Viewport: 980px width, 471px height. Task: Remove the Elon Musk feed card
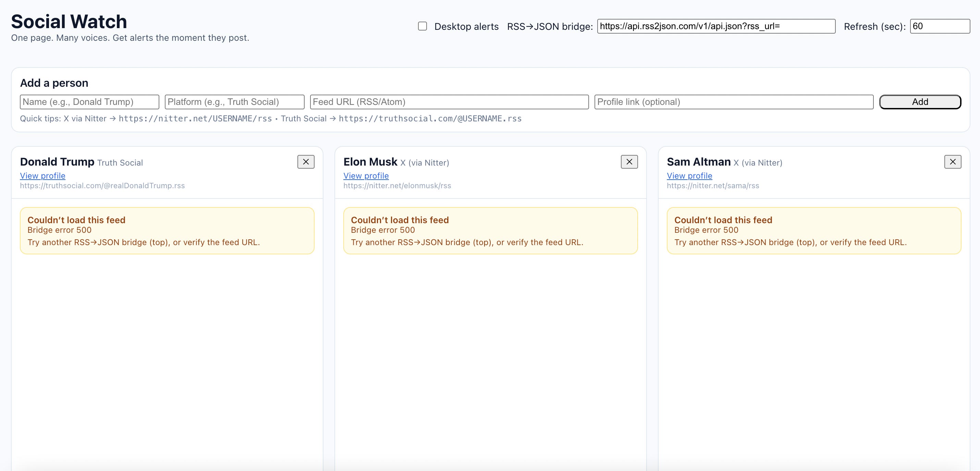(x=629, y=162)
